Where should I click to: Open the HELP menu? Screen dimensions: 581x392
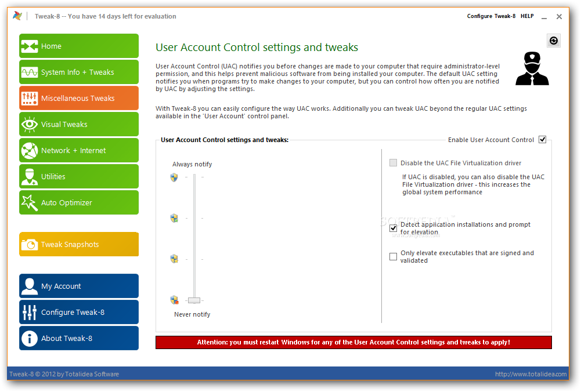coord(527,16)
